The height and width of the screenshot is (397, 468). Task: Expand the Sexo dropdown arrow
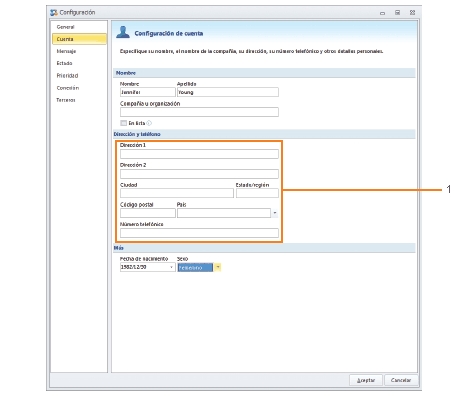(x=217, y=267)
